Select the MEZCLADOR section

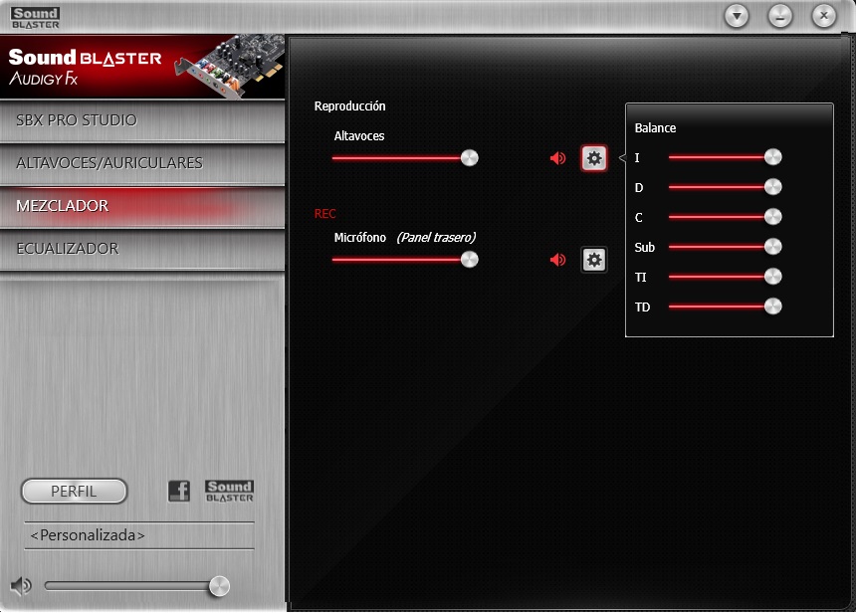pyautogui.click(x=142, y=206)
